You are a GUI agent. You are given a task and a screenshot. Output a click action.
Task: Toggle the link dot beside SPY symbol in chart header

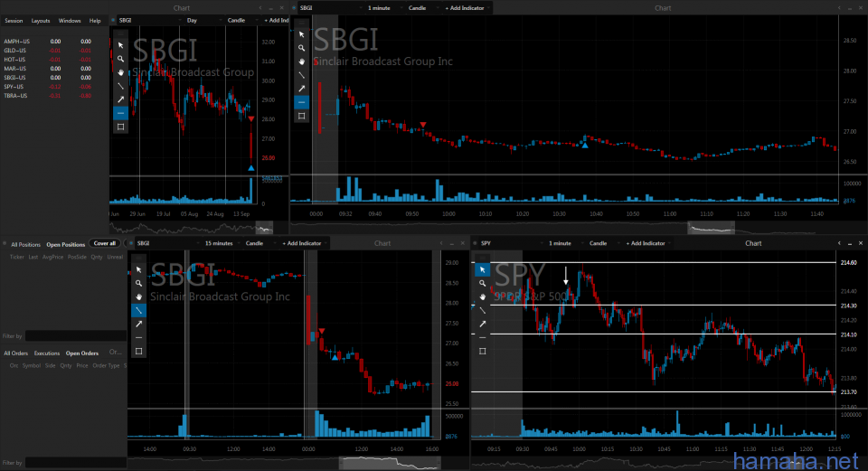(475, 243)
